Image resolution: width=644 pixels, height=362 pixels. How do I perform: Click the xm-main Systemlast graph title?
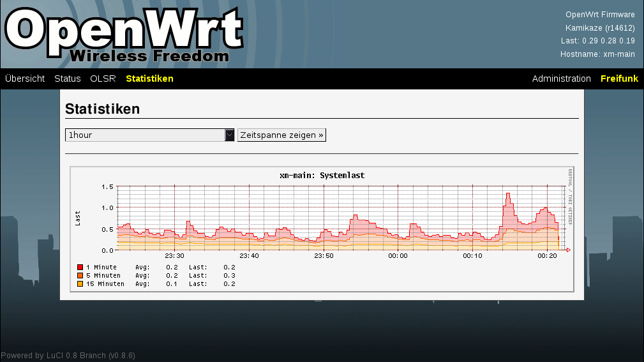(322, 176)
